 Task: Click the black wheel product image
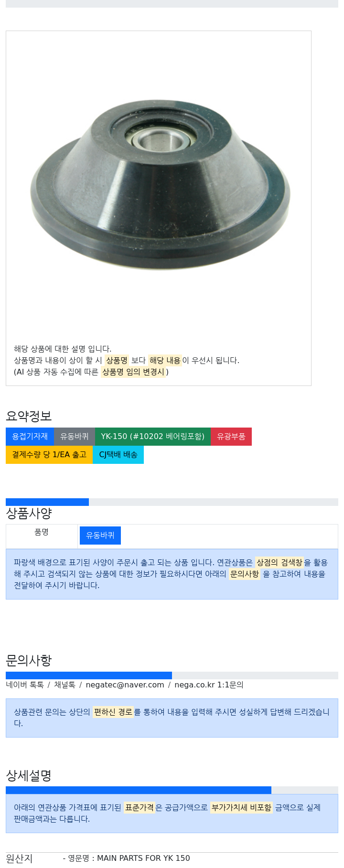(161, 184)
